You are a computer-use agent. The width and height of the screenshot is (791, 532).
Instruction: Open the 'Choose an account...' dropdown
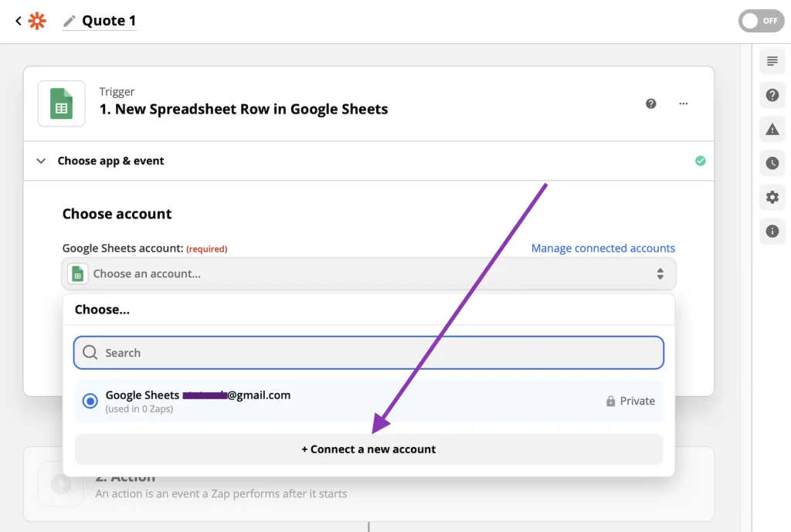pyautogui.click(x=368, y=274)
